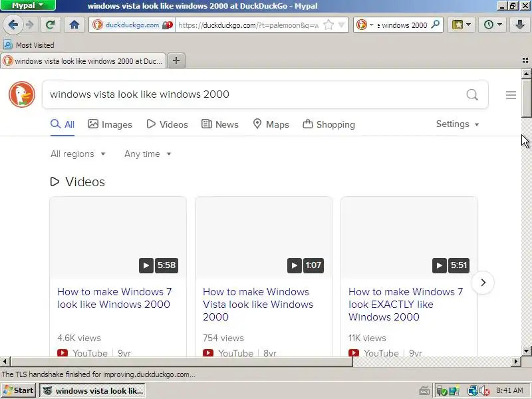Click the vertical scrollbar down arrow
Image resolution: width=532 pixels, height=399 pixels.
coord(526,351)
